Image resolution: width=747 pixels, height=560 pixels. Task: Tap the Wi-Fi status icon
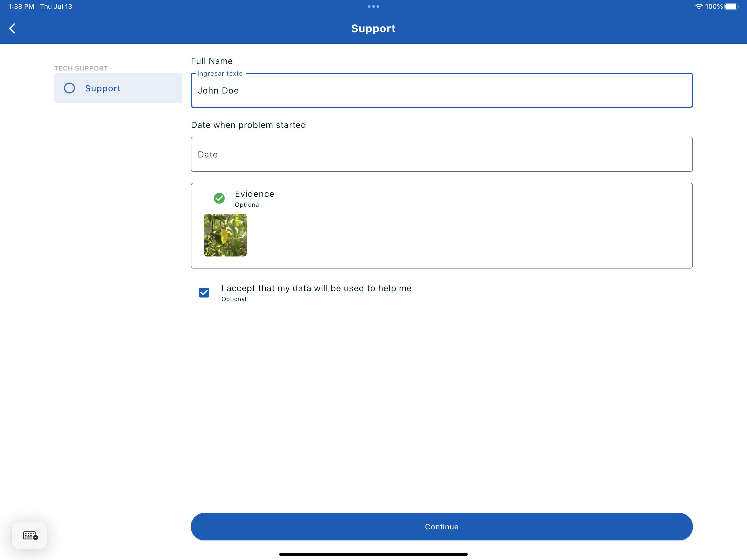699,6
